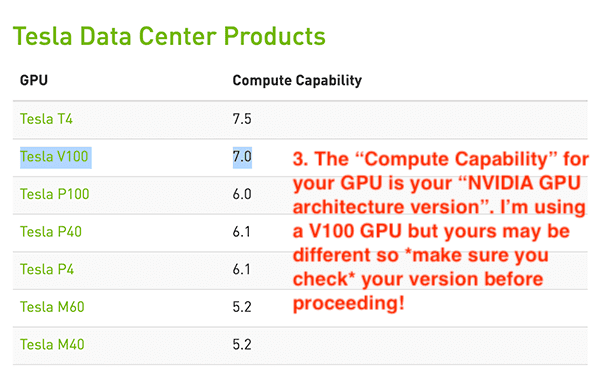Click the GPU column header
Viewport: 600px width, 371px height.
tap(34, 80)
